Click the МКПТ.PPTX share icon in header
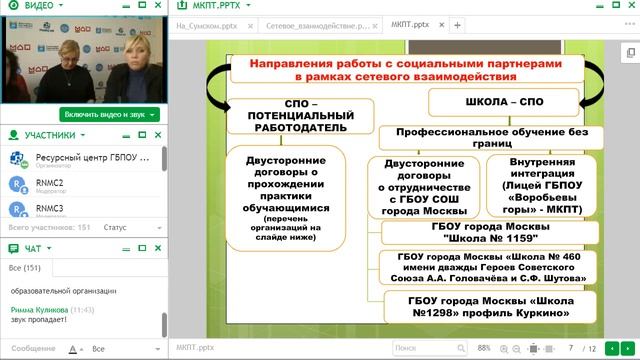 pyautogui.click(x=182, y=5)
